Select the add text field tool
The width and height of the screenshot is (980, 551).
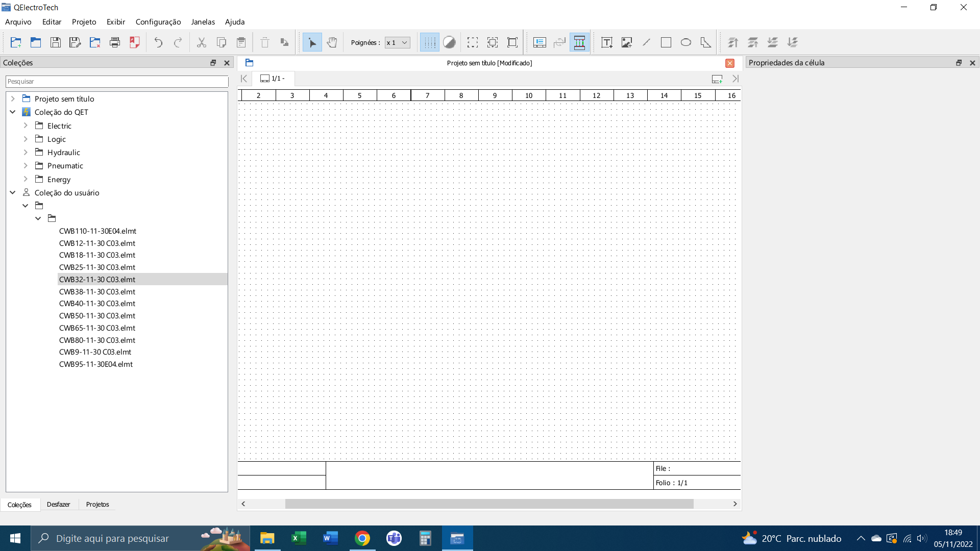click(606, 42)
